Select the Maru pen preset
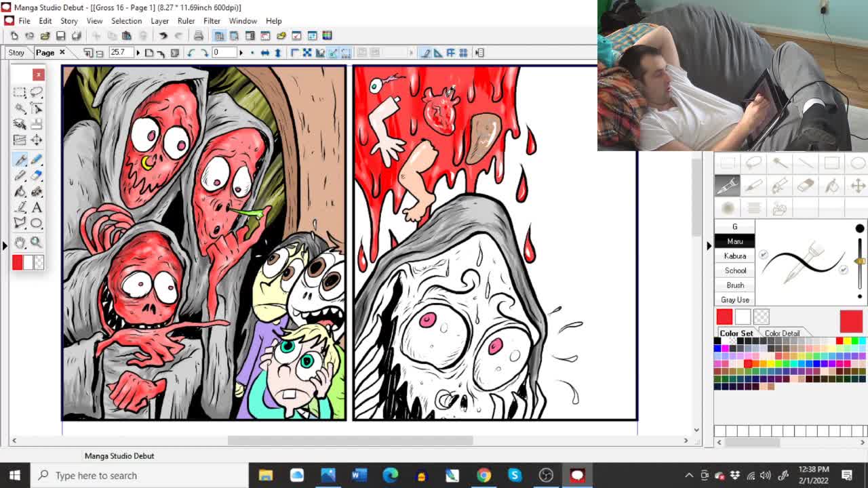The image size is (868, 488). click(x=734, y=241)
